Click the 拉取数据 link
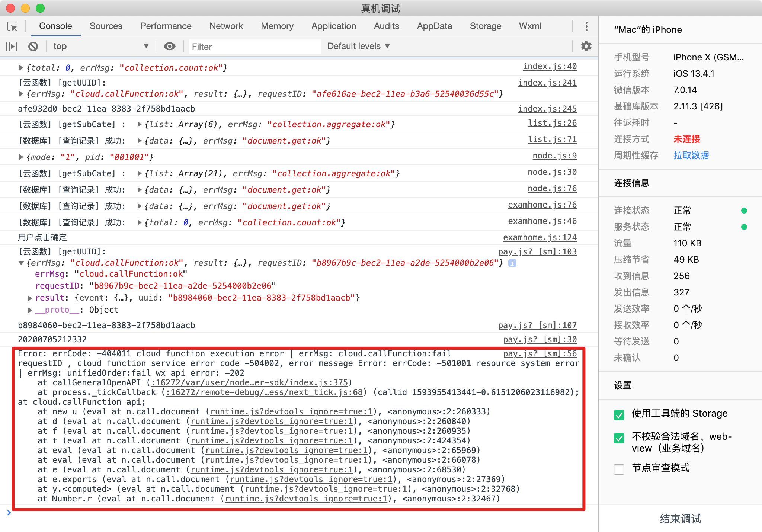762x532 pixels. tap(691, 156)
